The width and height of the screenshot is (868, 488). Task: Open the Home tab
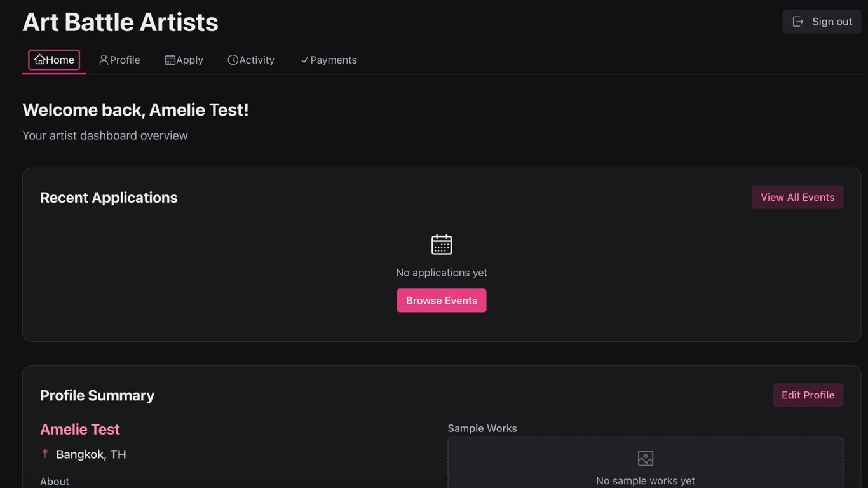coord(54,60)
